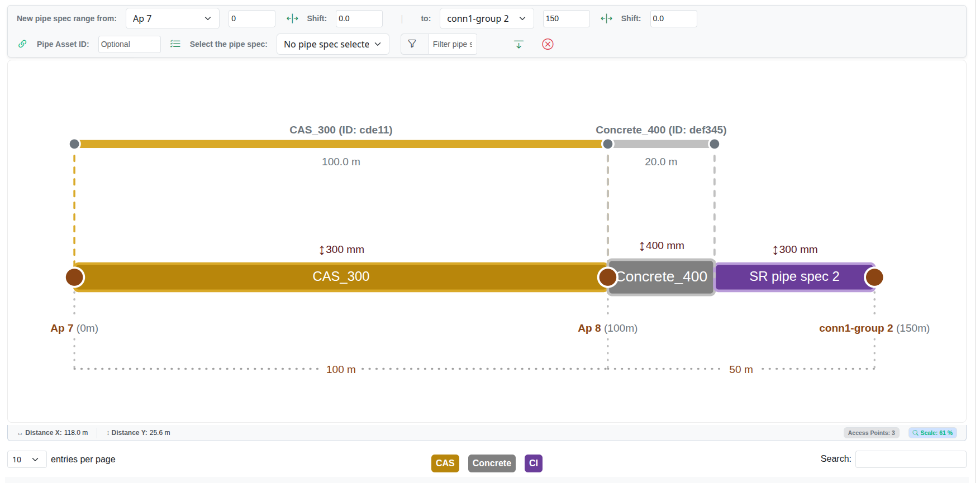980x483 pixels.
Task: Click the grey start handle of CAS_300 range
Action: tap(74, 144)
